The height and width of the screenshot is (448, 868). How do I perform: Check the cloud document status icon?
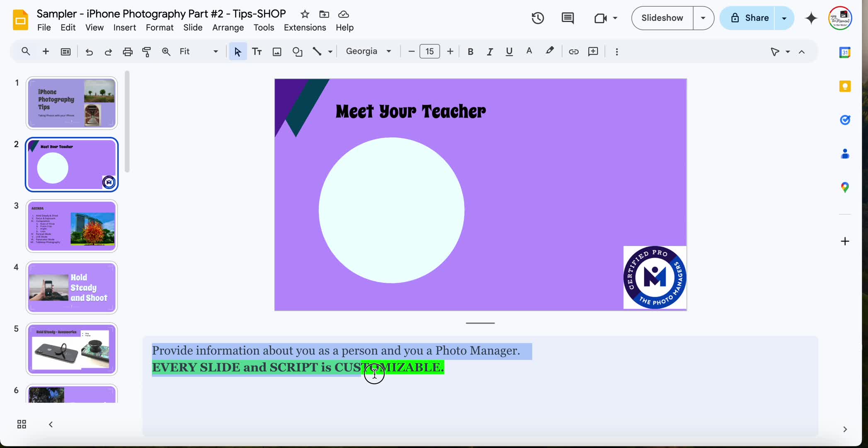click(344, 14)
